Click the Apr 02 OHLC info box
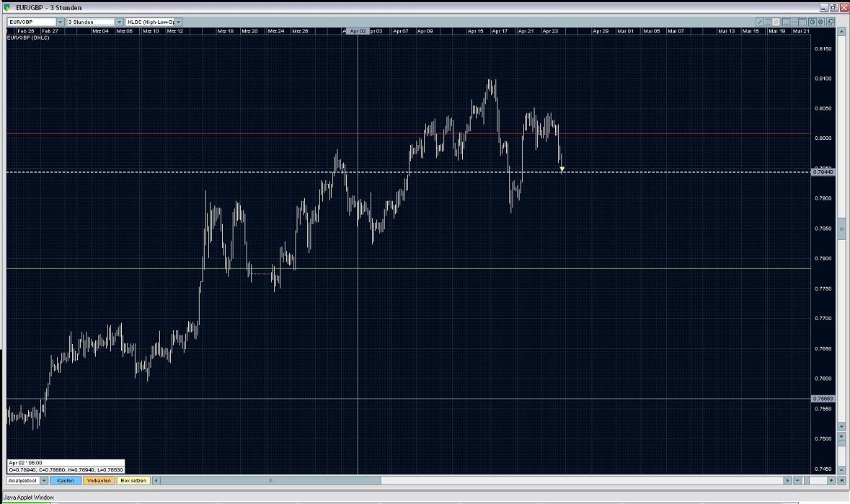Viewport: 850px width, 504px height. coord(66,467)
